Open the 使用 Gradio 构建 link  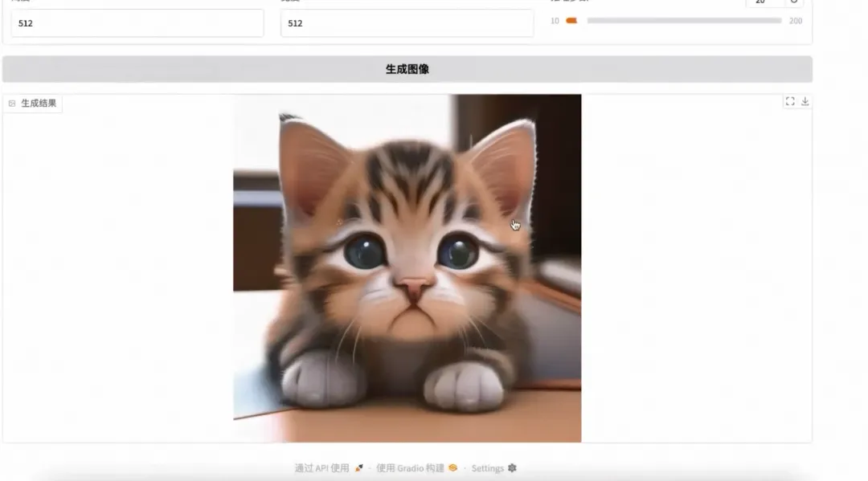tap(417, 468)
